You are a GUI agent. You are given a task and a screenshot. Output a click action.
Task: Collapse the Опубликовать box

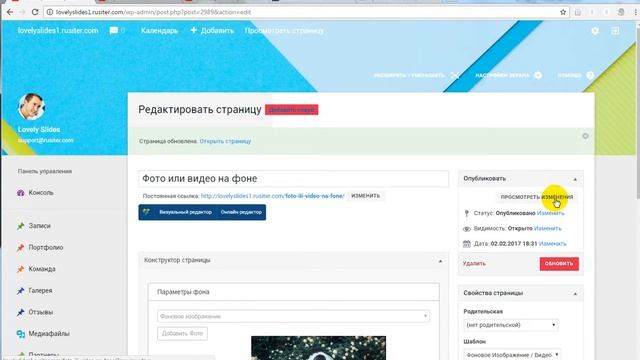click(x=575, y=179)
